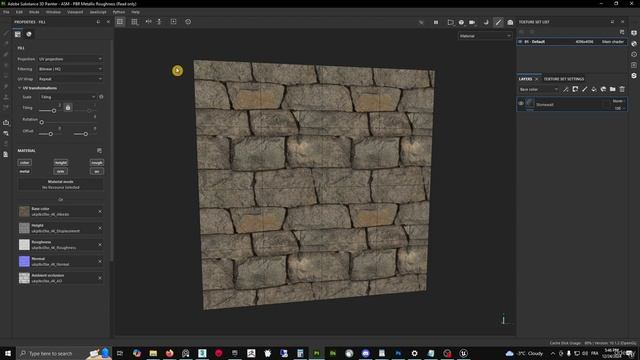The image size is (640, 360).
Task: Open the Window menu
Action: (x=53, y=12)
